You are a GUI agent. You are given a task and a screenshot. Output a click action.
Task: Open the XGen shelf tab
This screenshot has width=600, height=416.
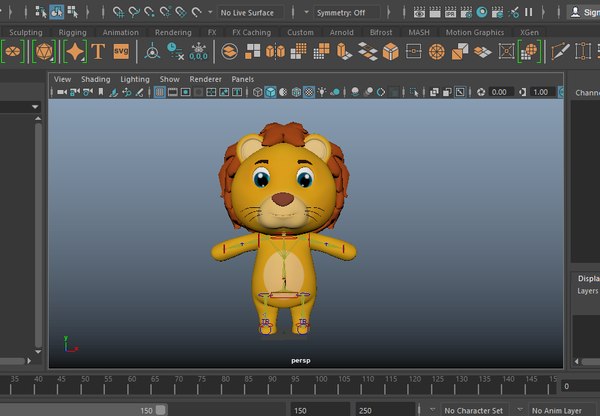pos(529,33)
